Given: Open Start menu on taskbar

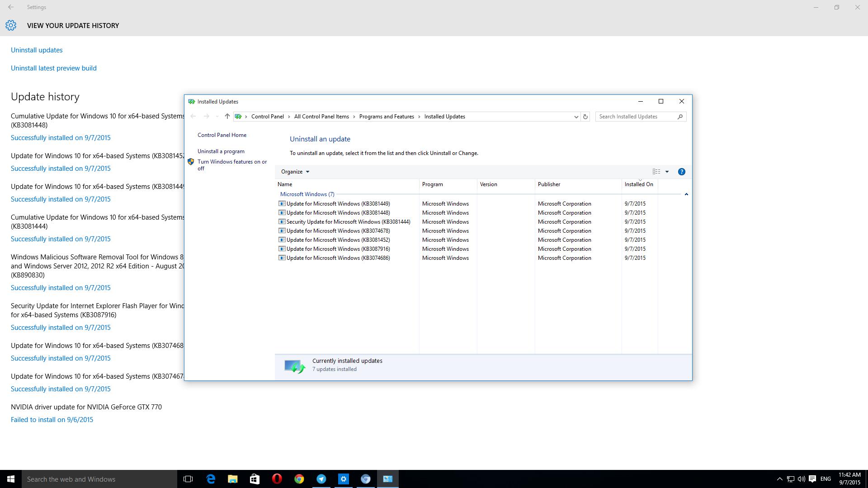Looking at the screenshot, I should [11, 479].
